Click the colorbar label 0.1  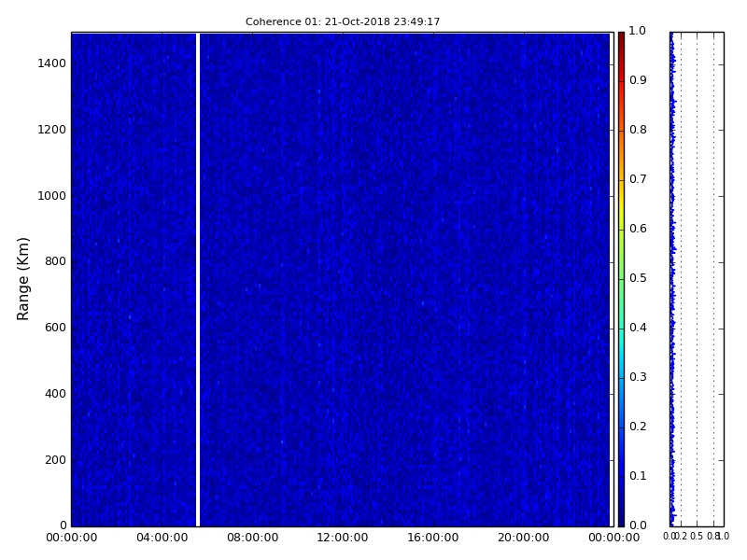pyautogui.click(x=638, y=476)
